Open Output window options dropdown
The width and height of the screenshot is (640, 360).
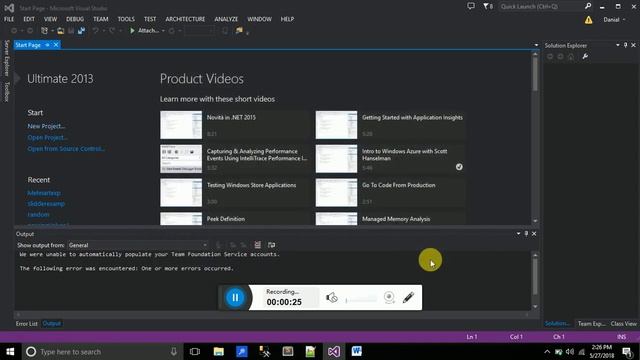coord(518,233)
